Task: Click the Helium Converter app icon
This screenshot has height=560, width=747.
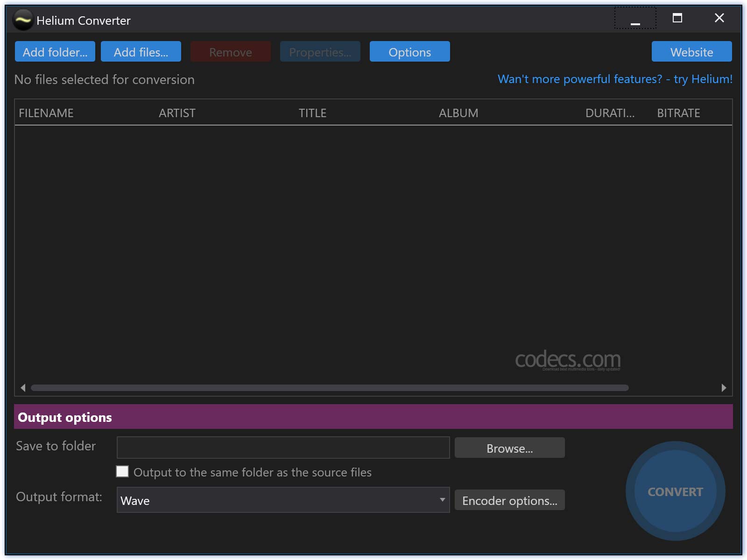Action: pos(22,20)
